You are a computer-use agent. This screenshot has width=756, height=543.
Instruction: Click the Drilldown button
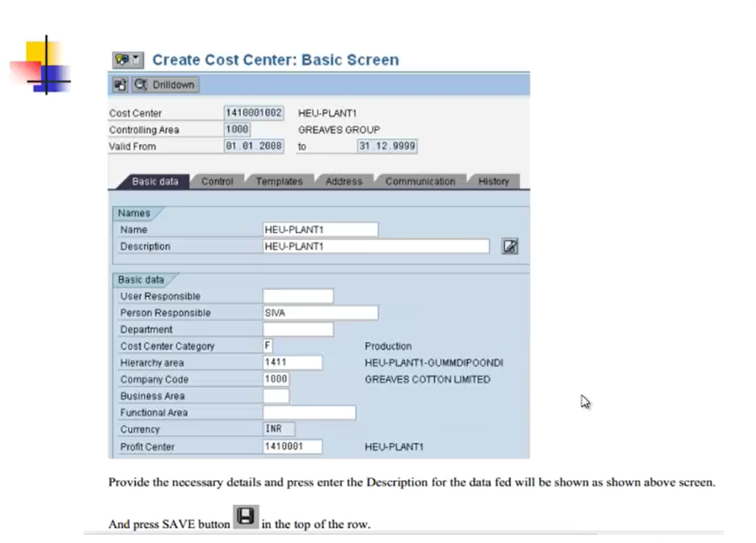(166, 85)
